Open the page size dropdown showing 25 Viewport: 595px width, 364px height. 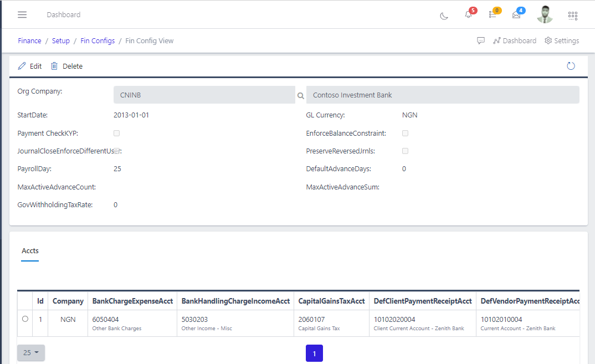pos(30,353)
